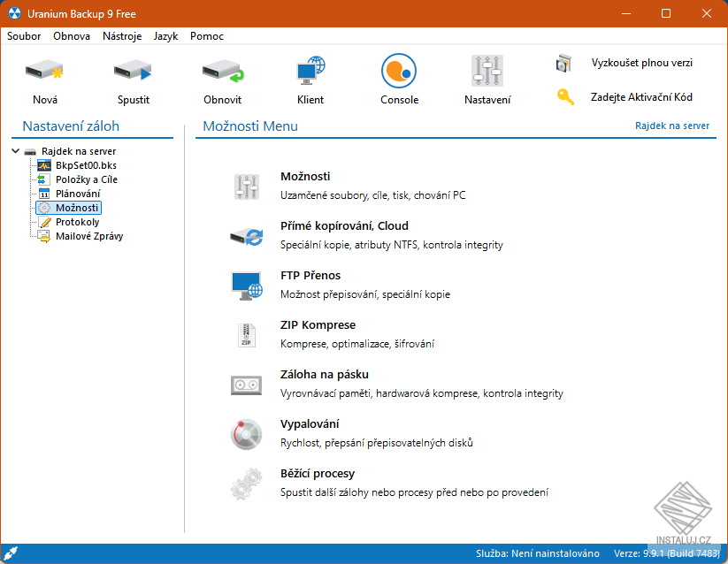Open Záloha na pásku heading

[324, 374]
